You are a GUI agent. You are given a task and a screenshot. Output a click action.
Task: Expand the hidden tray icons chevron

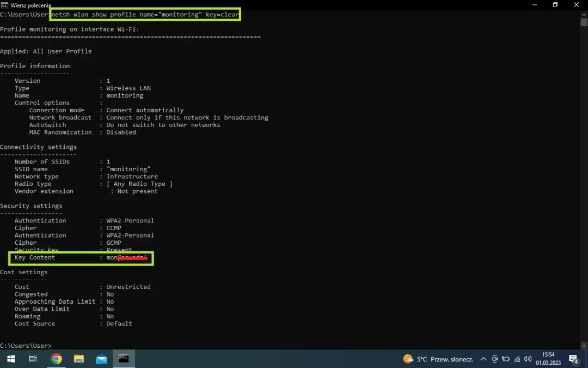coord(483,359)
